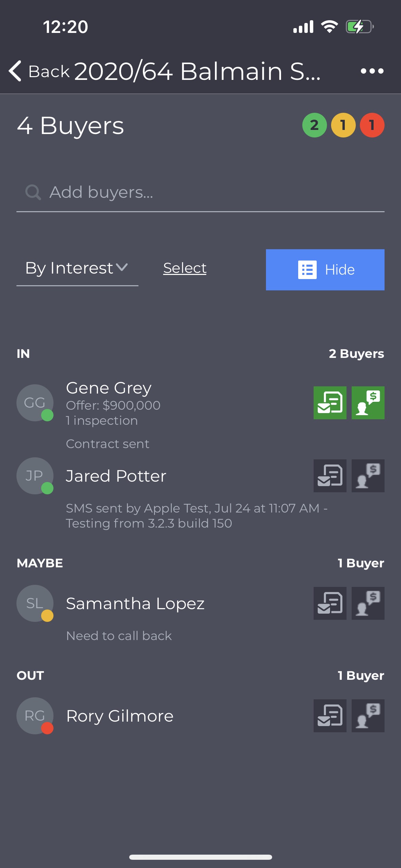The image size is (401, 868).
Task: Filter by yellow maybe buyers badge
Action: tap(343, 125)
